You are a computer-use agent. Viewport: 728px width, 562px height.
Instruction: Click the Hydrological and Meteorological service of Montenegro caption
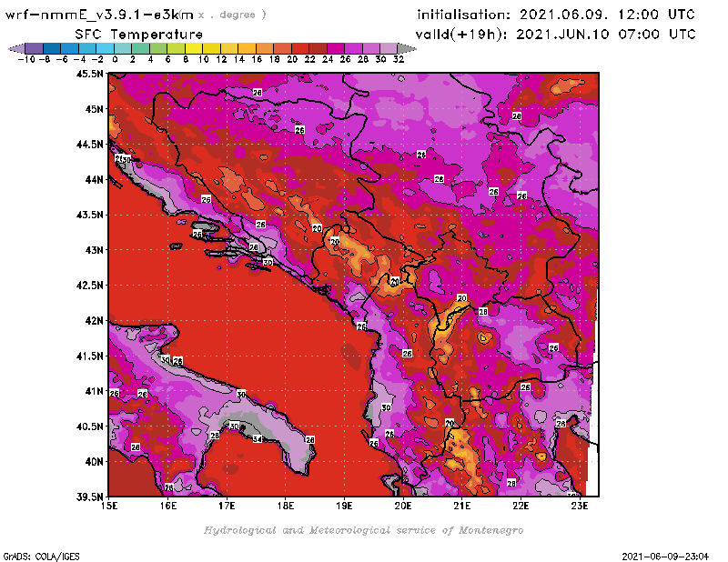tap(363, 530)
